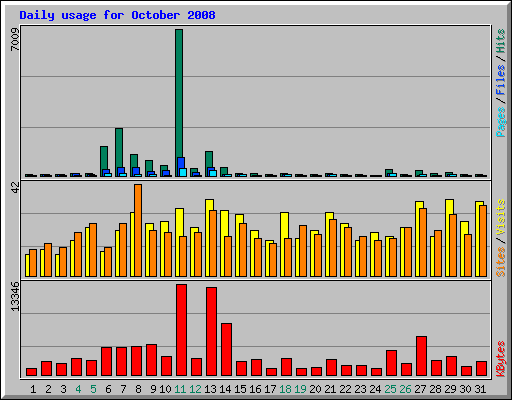Image resolution: width=512 pixels, height=400 pixels.
Task: Click the green day '18' x-axis label
Action: click(285, 389)
